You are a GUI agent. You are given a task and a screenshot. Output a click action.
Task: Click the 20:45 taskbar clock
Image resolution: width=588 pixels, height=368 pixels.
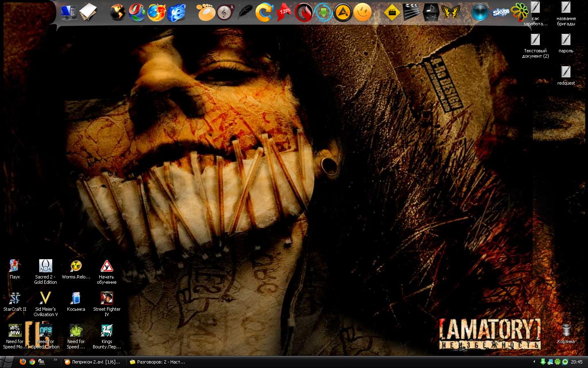(577, 362)
